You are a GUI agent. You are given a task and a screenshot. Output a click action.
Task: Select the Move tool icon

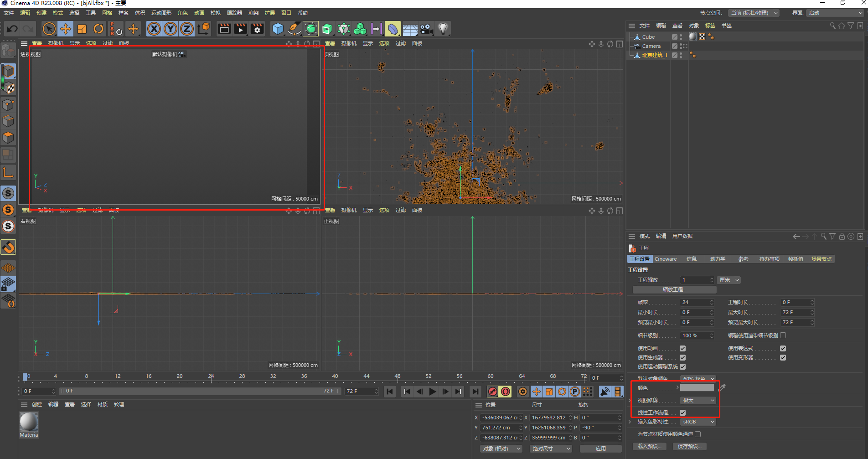click(x=66, y=29)
